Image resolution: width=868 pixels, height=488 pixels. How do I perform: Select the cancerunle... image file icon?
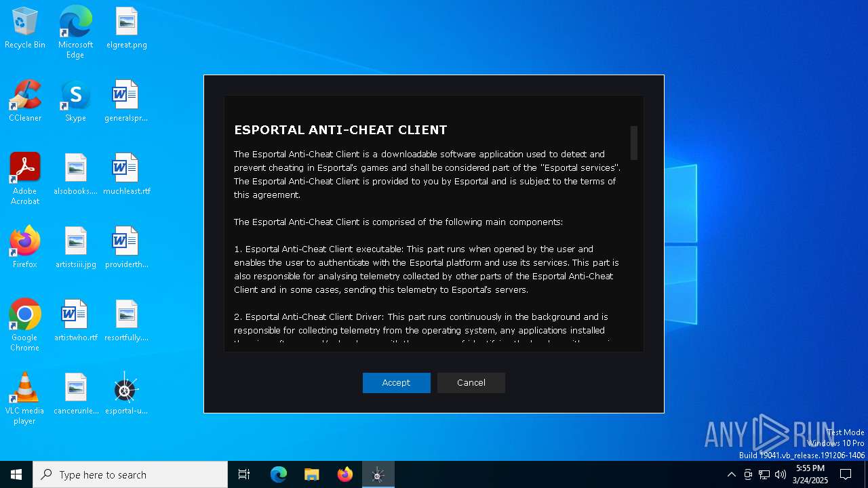click(75, 394)
